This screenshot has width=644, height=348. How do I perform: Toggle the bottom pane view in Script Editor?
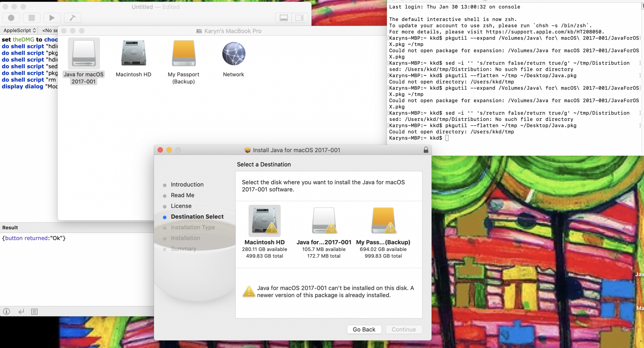(x=284, y=18)
